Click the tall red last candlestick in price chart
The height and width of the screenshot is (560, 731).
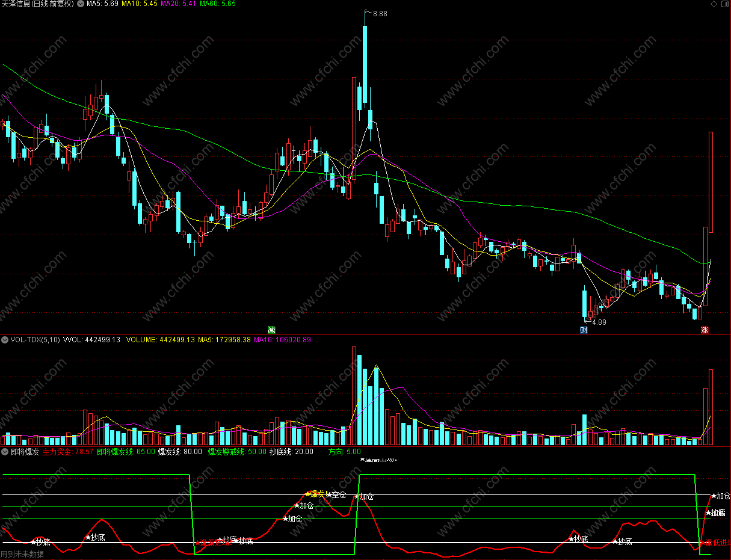(x=711, y=182)
